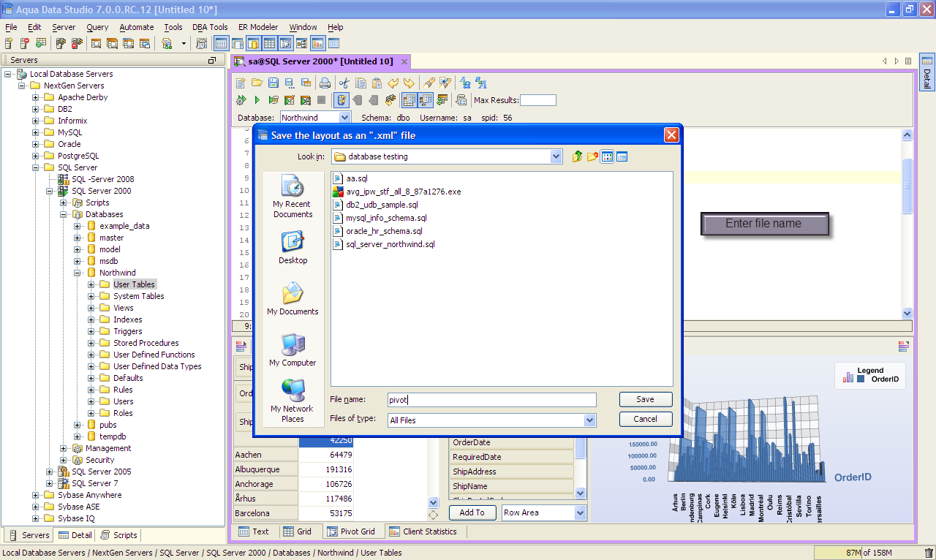Click the Stop execution square icon
The height and width of the screenshot is (560, 936).
click(x=321, y=100)
